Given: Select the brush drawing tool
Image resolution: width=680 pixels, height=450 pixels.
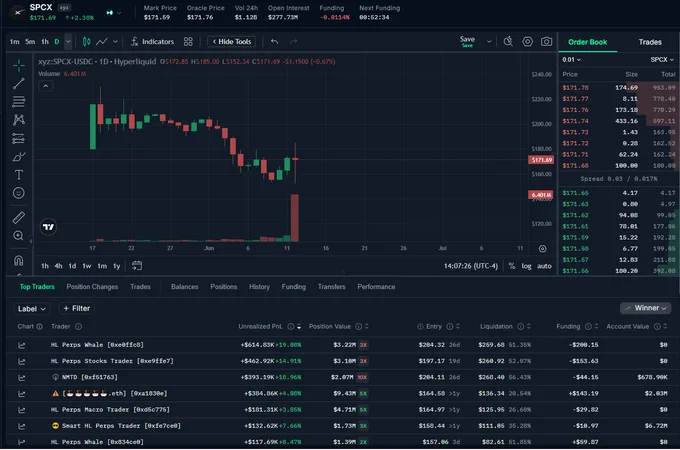Looking at the screenshot, I should pos(19,157).
